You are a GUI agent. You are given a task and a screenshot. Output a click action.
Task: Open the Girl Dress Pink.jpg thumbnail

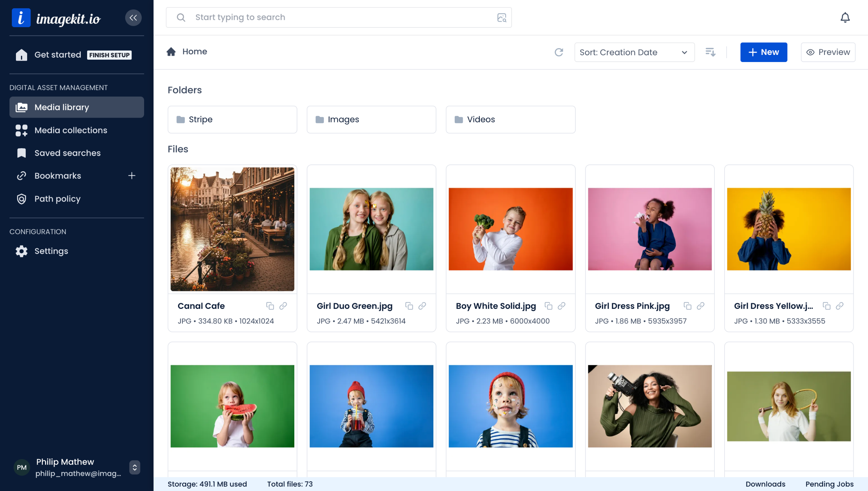pyautogui.click(x=650, y=229)
